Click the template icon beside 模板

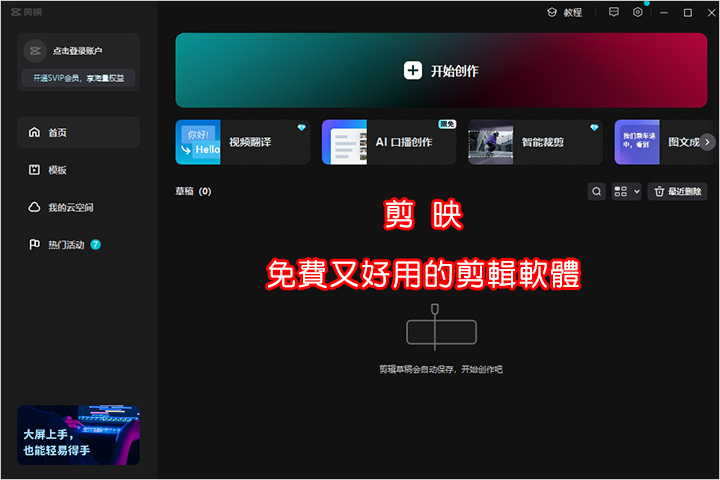34,170
